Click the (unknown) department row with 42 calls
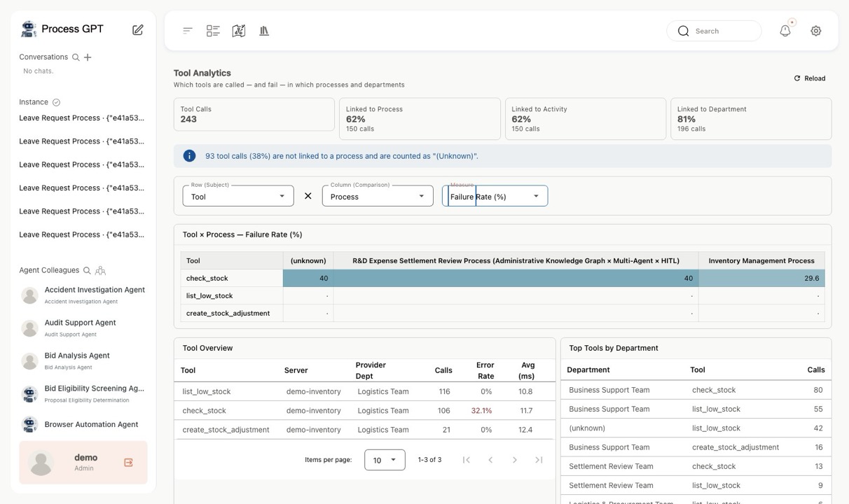 [696, 428]
